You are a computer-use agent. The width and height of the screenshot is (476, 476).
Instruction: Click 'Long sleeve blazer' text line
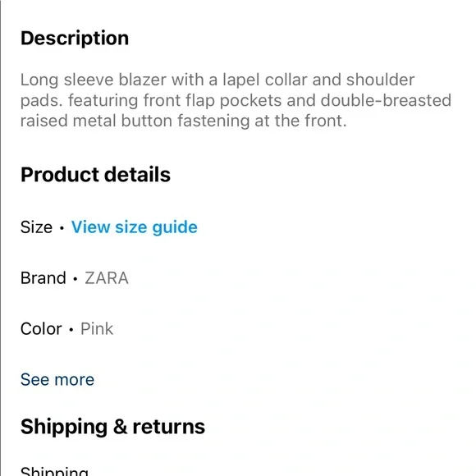click(94, 80)
